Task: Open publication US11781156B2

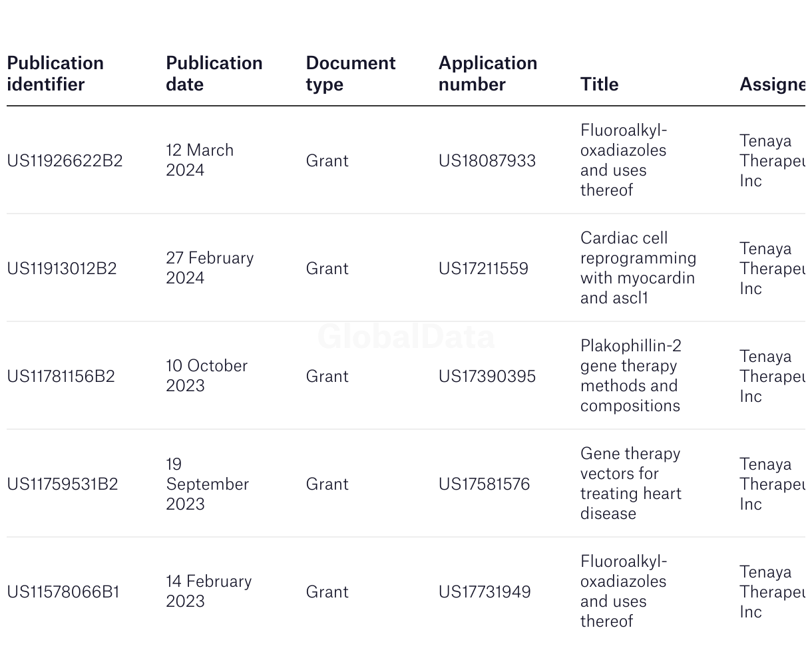Action: tap(61, 376)
